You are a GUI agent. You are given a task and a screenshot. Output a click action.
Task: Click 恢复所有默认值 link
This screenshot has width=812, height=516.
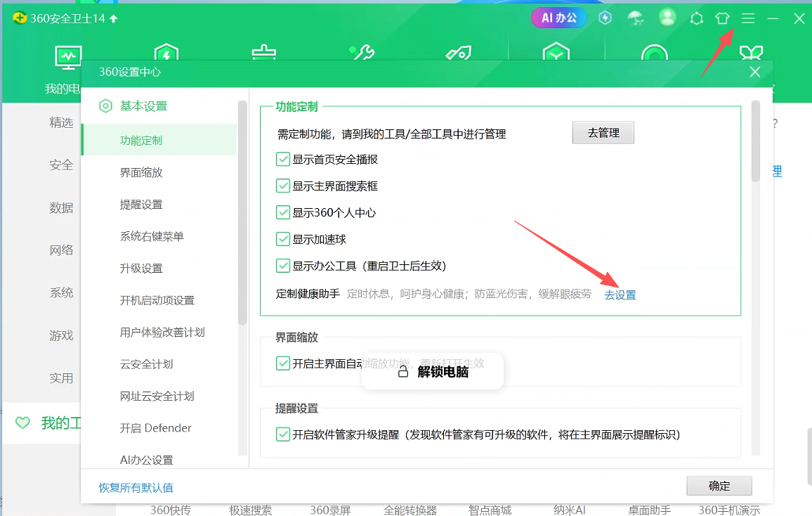click(136, 487)
